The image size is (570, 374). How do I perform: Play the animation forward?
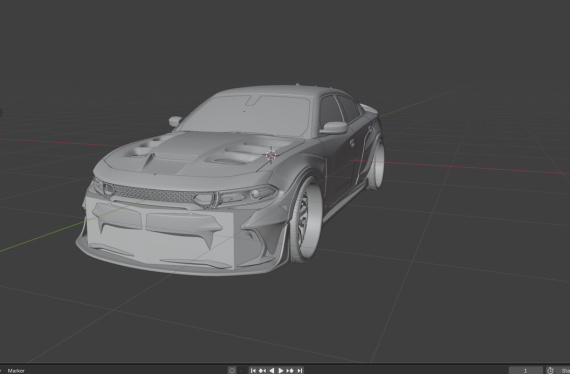[x=281, y=370]
